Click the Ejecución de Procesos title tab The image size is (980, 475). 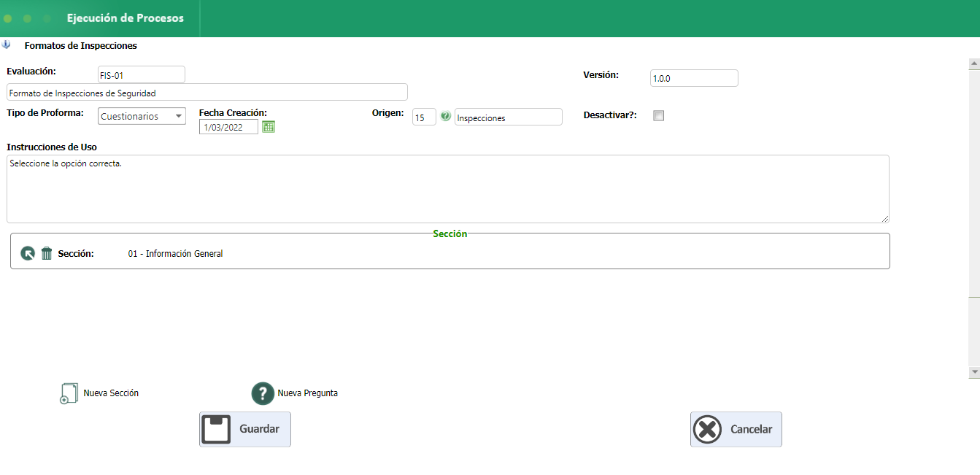(126, 18)
